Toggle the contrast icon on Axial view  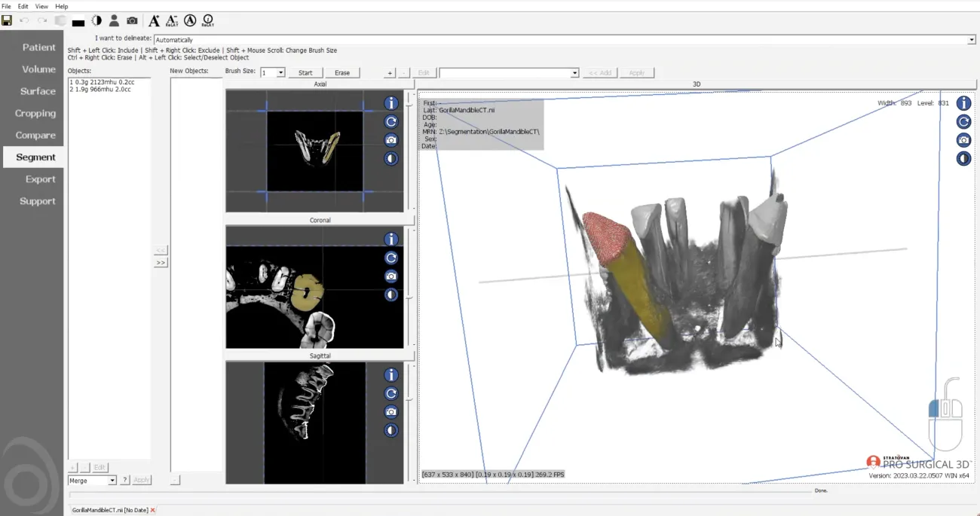point(390,158)
